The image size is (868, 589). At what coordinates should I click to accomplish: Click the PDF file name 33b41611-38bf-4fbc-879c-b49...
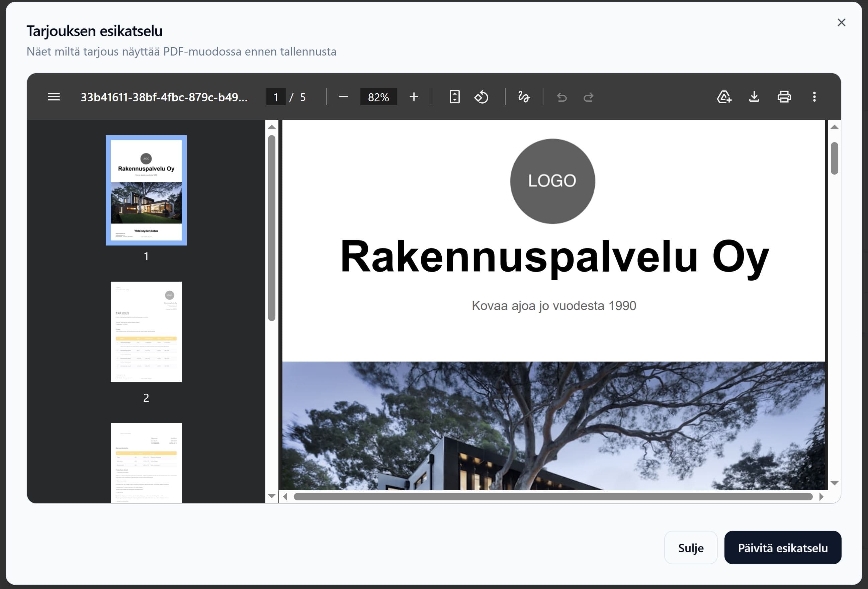pyautogui.click(x=164, y=97)
